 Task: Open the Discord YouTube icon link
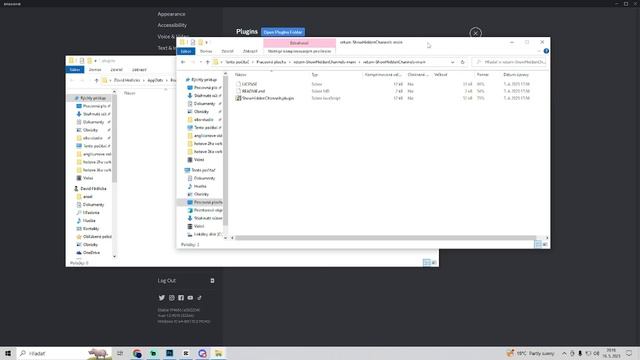click(190, 298)
